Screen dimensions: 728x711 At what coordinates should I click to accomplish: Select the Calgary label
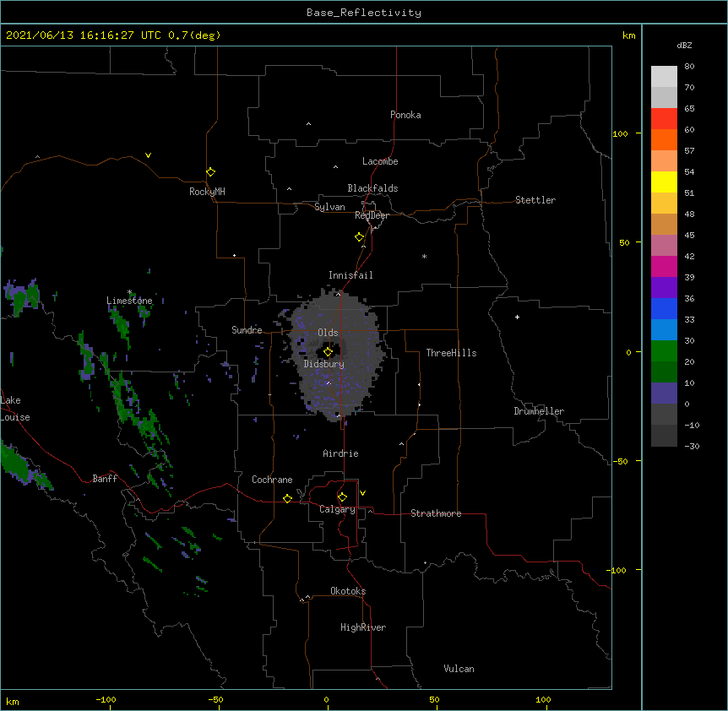click(x=337, y=509)
